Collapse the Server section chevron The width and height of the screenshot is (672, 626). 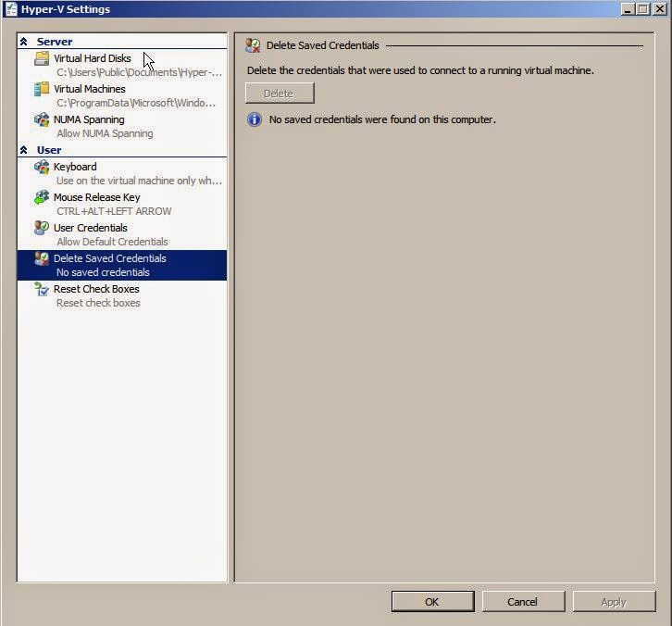[23, 42]
